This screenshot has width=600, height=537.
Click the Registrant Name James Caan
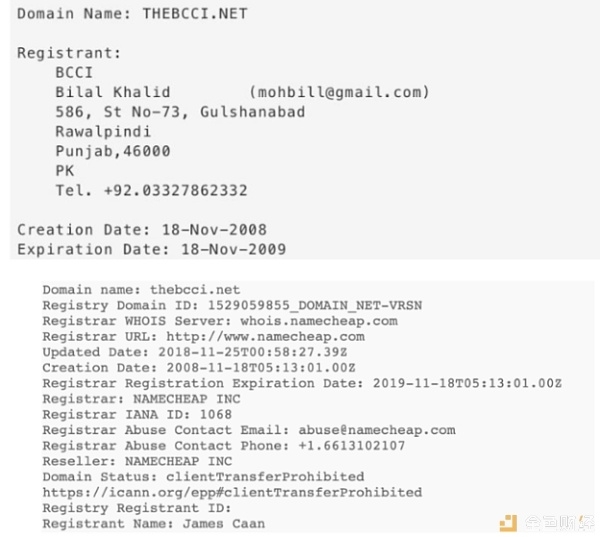pos(153,523)
